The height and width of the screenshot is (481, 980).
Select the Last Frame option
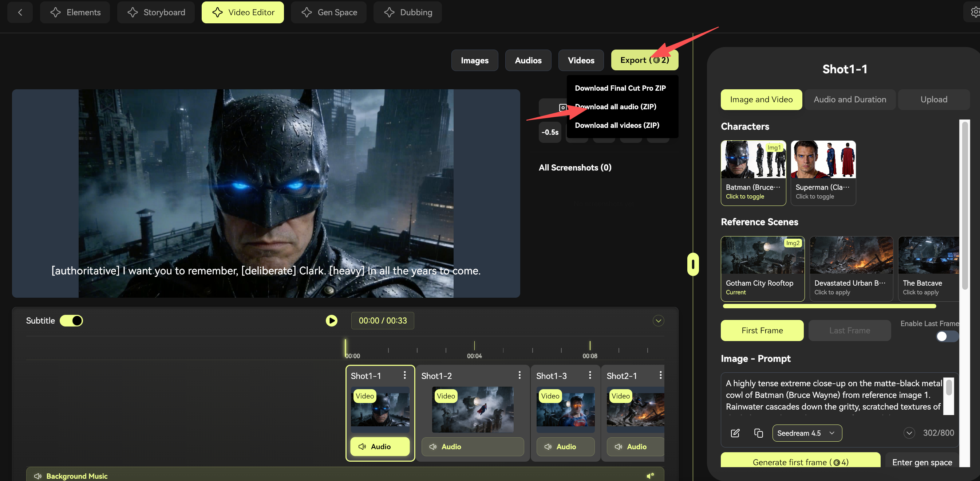click(849, 331)
